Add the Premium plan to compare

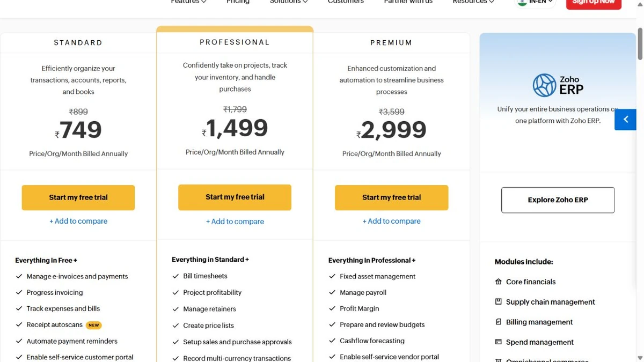[x=392, y=221]
